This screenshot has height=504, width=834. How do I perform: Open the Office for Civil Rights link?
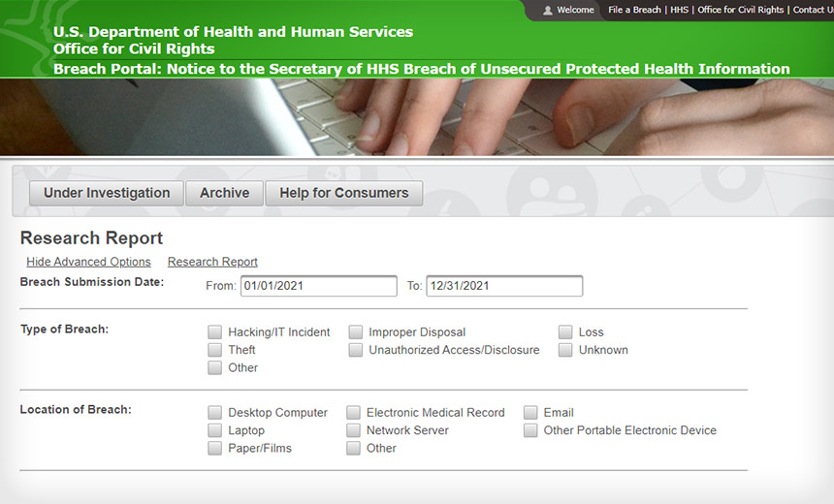click(x=740, y=10)
